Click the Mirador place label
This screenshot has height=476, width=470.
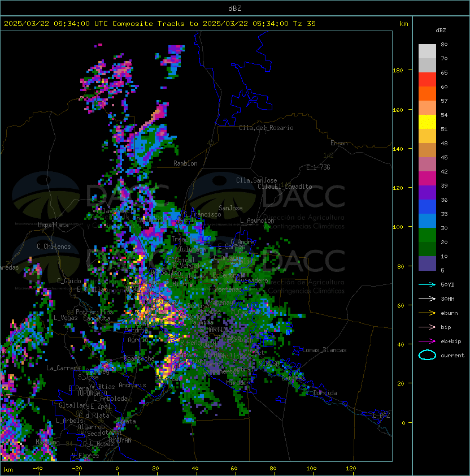click(x=238, y=383)
